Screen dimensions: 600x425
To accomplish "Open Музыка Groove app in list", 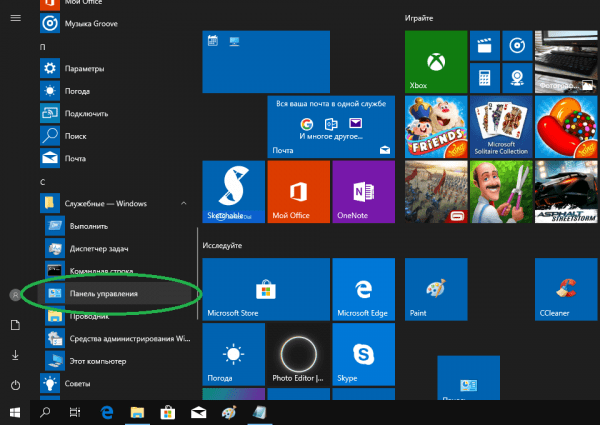I will pos(115,24).
